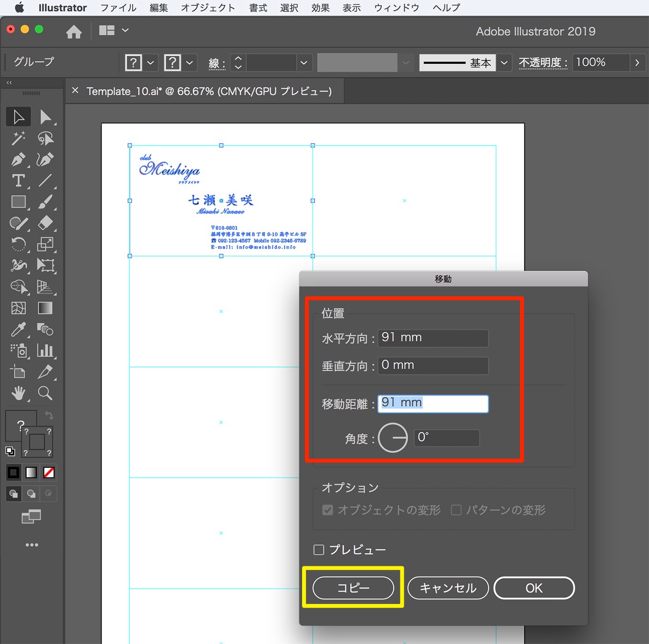Click the Home icon

click(73, 31)
